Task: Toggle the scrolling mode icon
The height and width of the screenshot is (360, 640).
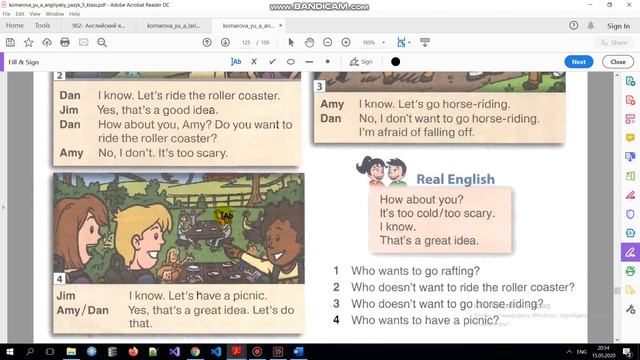Action: [425, 42]
